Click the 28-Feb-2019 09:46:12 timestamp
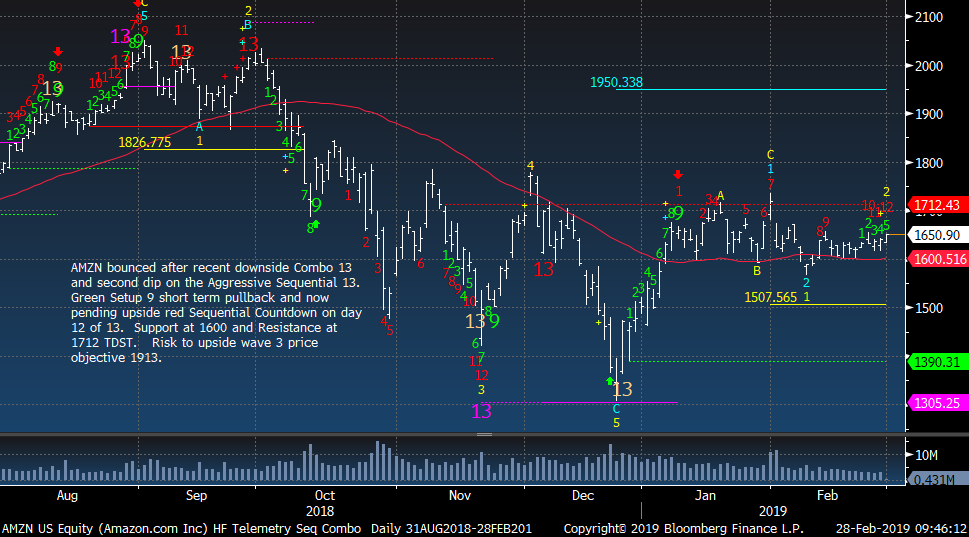 pyautogui.click(x=901, y=529)
